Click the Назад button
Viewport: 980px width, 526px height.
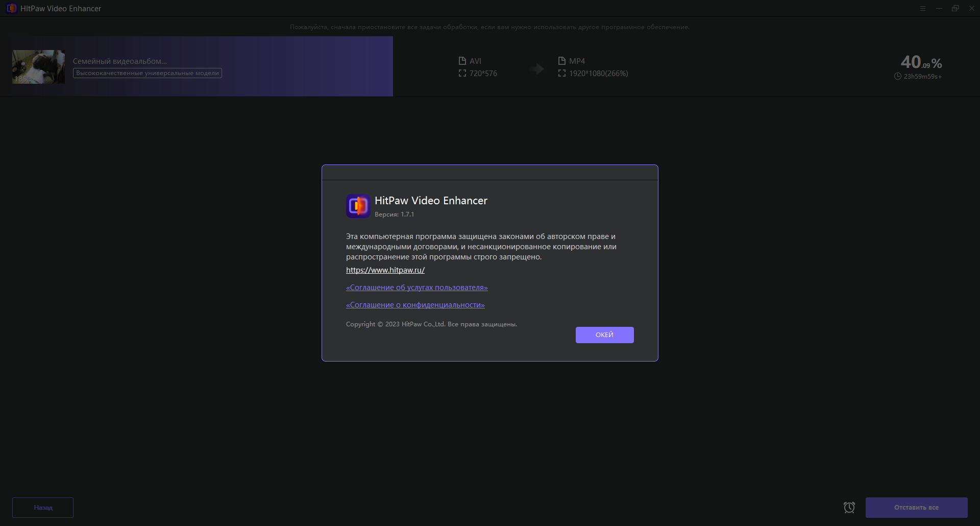pyautogui.click(x=43, y=508)
